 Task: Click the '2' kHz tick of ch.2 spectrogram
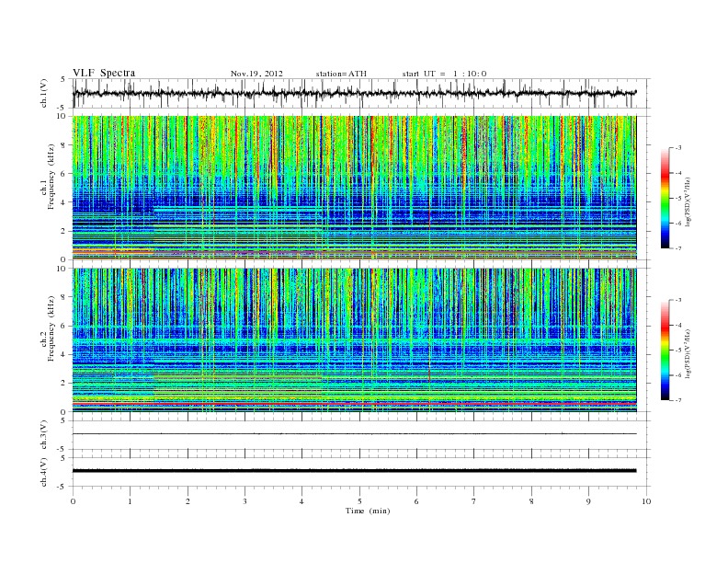click(x=63, y=384)
